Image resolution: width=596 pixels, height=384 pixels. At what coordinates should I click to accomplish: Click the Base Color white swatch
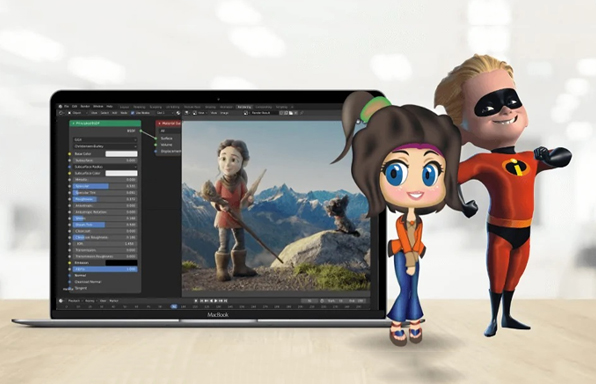(x=121, y=154)
